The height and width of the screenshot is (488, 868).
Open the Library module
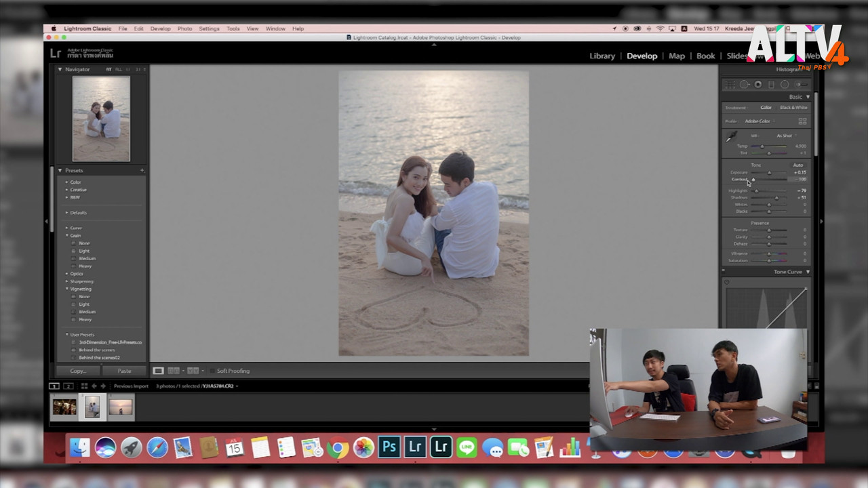601,56
